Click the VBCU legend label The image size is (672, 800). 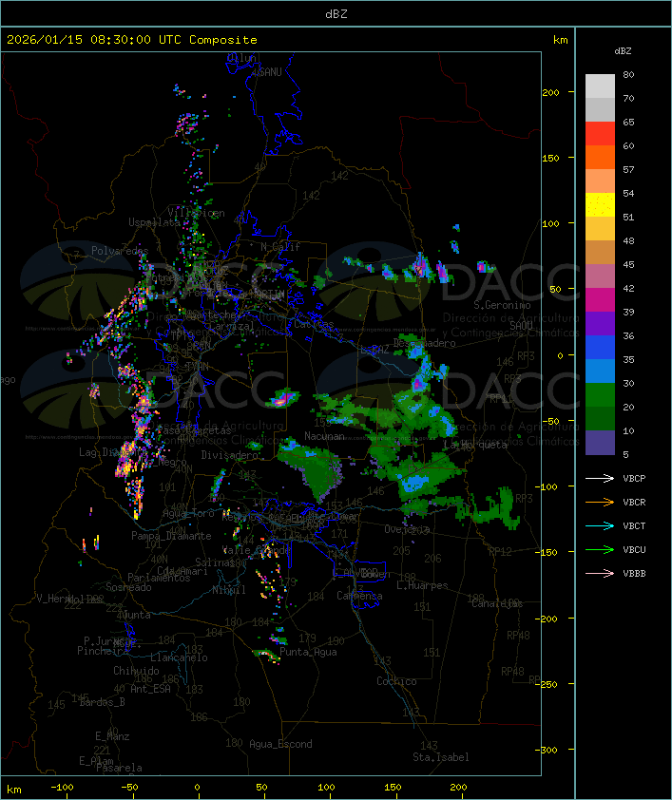point(634,550)
